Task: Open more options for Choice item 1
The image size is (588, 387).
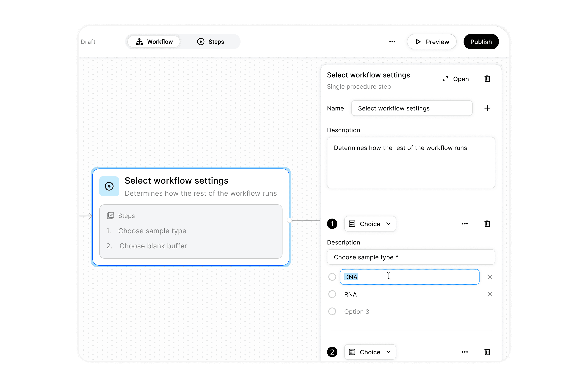Action: coord(464,224)
